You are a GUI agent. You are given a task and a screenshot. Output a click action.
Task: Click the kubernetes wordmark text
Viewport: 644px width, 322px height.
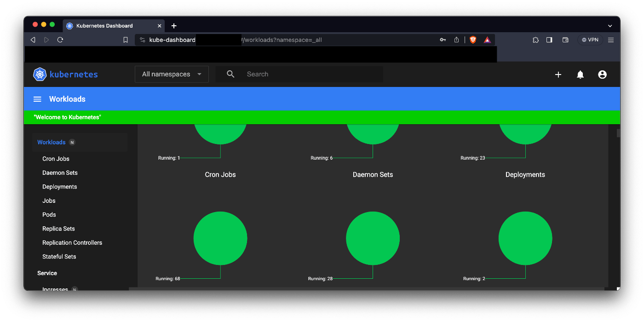[74, 75]
